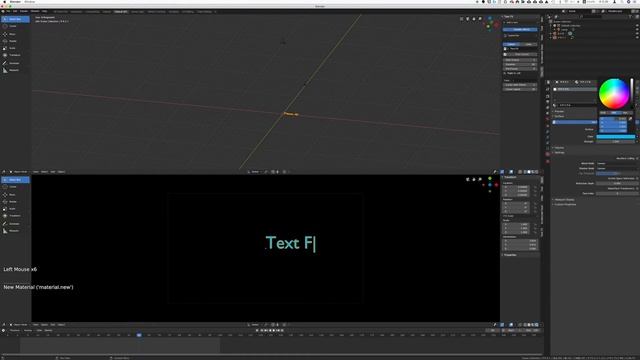Select the Measure tool in lower viewport
Viewport: 640px width, 360px height.
coord(15,231)
